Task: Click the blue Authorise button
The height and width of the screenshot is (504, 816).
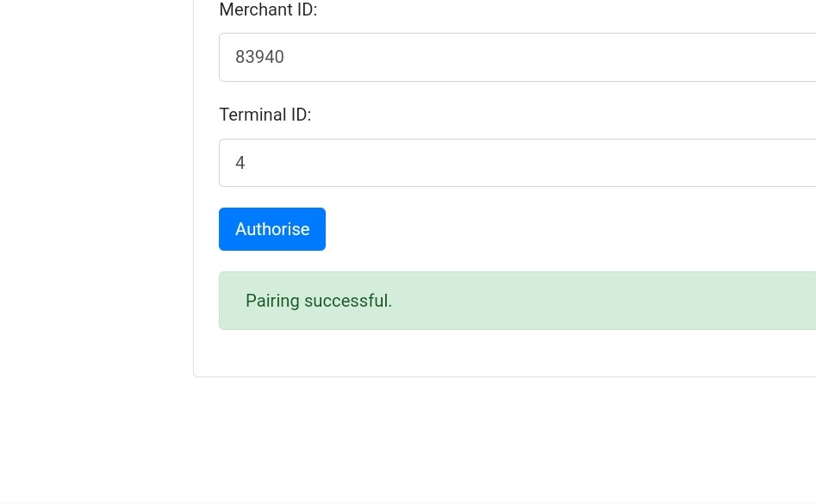Action: 272,229
